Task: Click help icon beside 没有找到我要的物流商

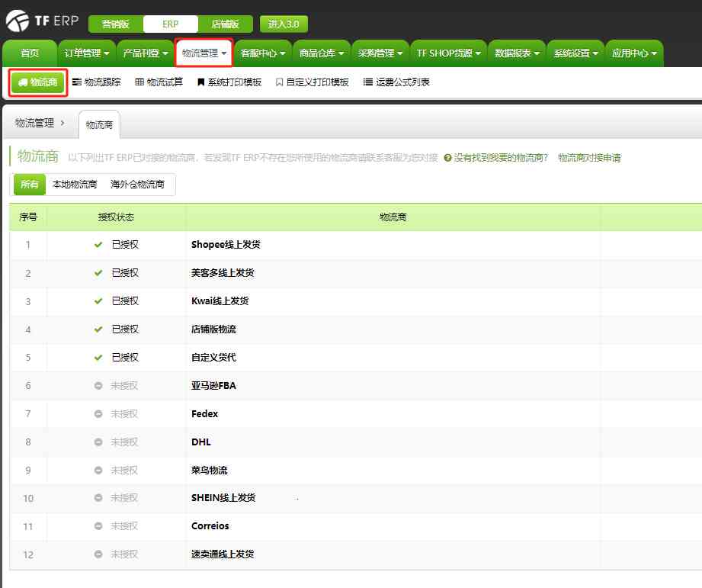Action: 447,158
